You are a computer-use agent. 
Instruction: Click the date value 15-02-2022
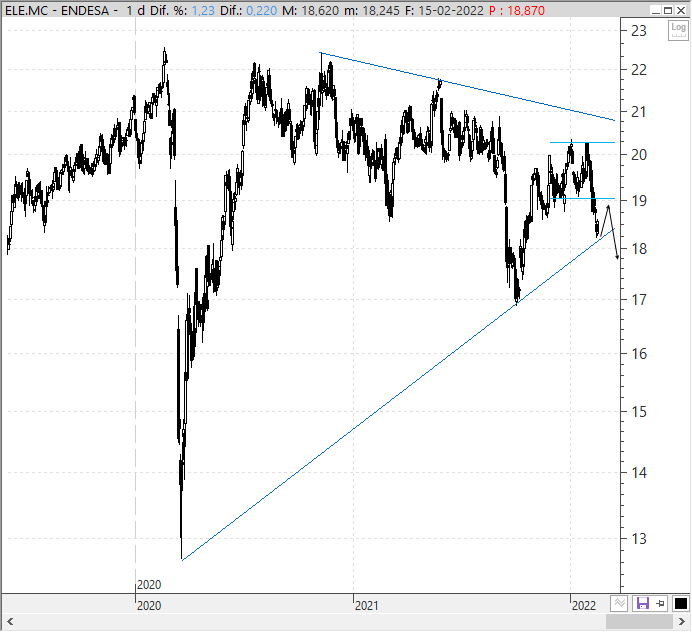point(451,10)
